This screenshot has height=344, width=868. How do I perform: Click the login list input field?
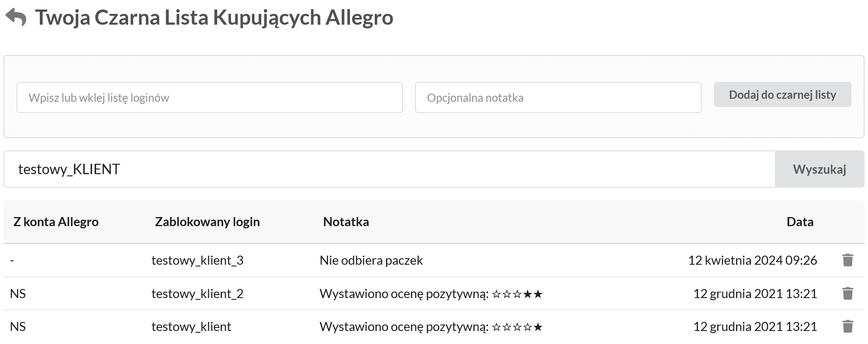[x=209, y=97]
